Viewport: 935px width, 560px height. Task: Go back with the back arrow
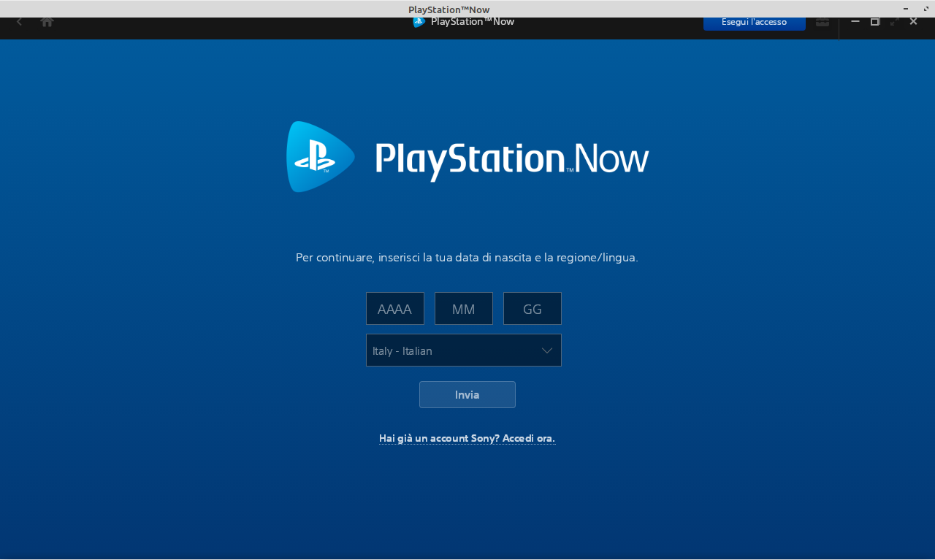click(19, 22)
